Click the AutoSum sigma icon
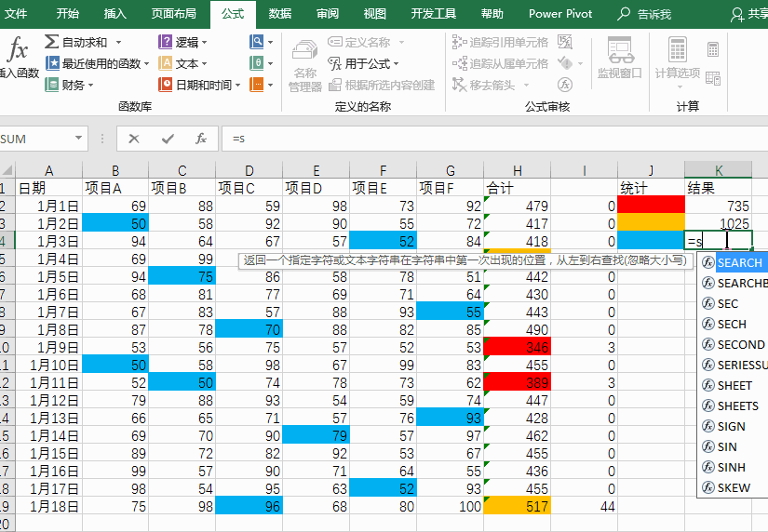 point(51,42)
